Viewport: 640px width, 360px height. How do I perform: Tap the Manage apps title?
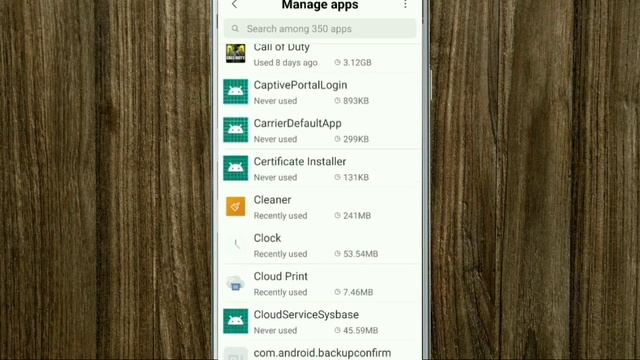(320, 5)
